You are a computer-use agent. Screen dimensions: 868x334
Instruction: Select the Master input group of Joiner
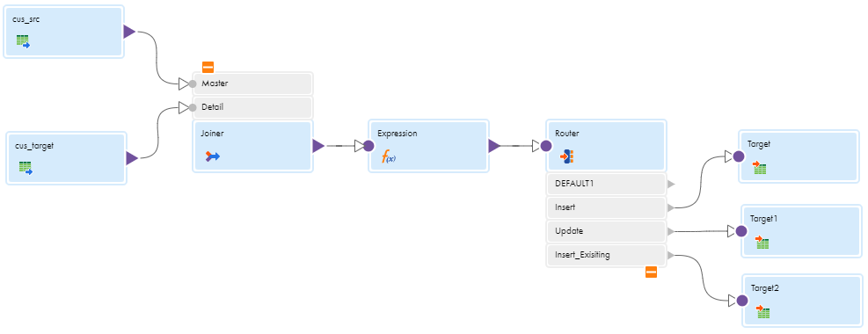point(252,84)
